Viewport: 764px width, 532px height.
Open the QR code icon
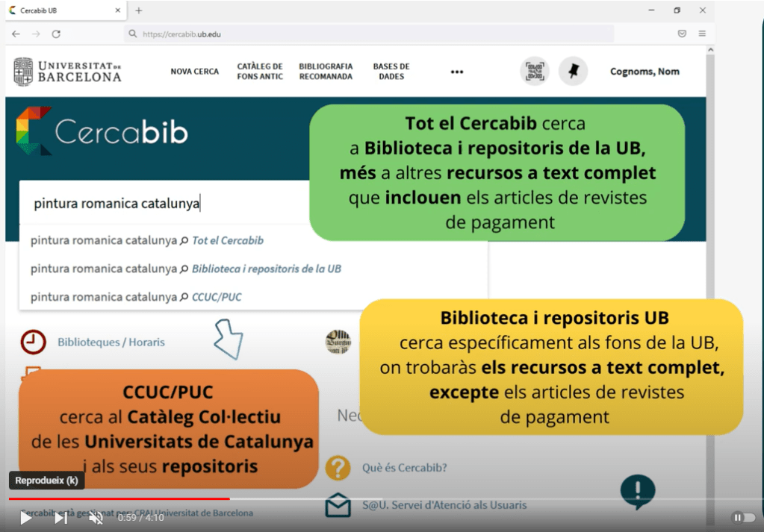coord(534,72)
